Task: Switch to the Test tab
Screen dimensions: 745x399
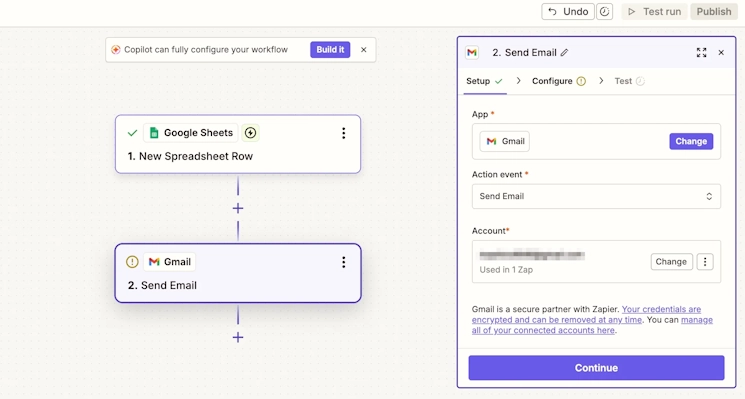Action: point(630,81)
